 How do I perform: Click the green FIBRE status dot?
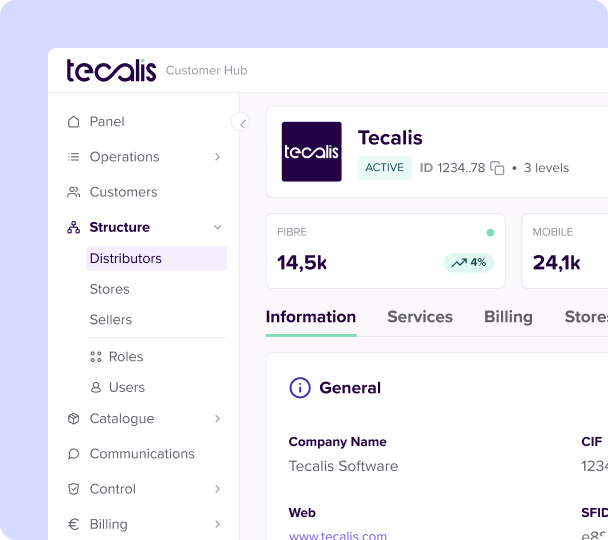[x=490, y=233]
